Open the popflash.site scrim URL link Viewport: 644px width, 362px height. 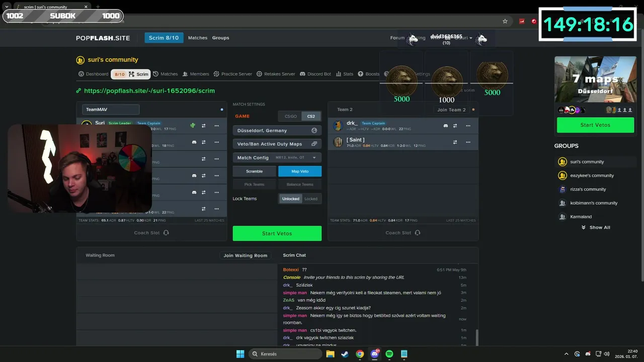149,91
